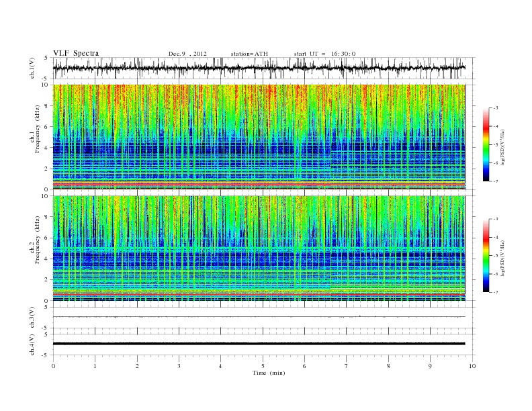Click the ch.3 voltage waveform trace
Image resolution: width=532 pixels, height=411 pixels.
click(x=259, y=317)
